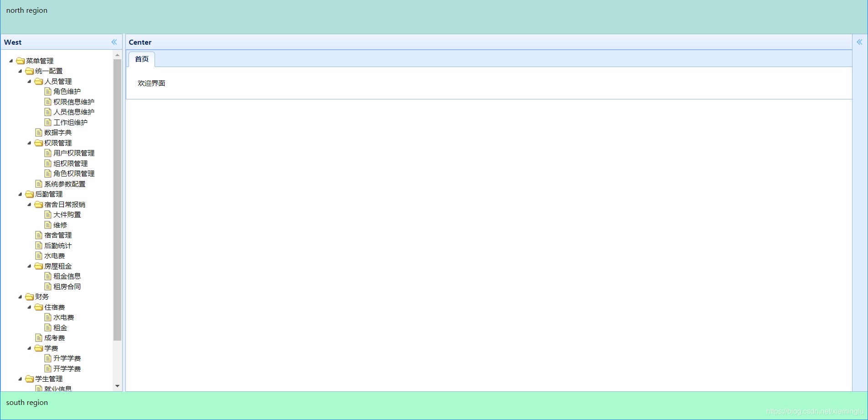Click the file icon beside 宿舍管理

pyautogui.click(x=38, y=235)
